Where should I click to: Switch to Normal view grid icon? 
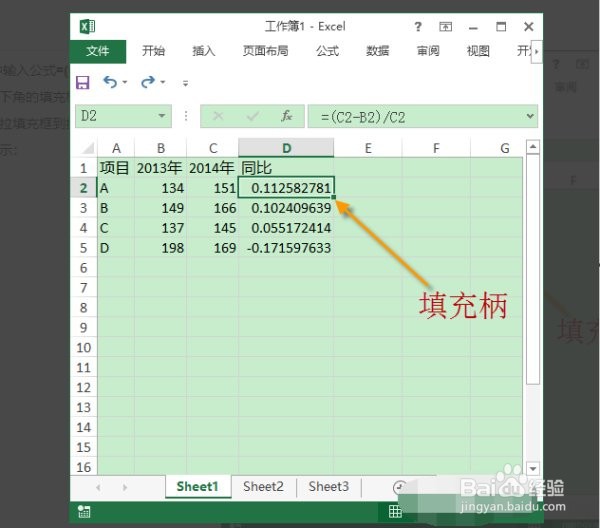point(395,512)
